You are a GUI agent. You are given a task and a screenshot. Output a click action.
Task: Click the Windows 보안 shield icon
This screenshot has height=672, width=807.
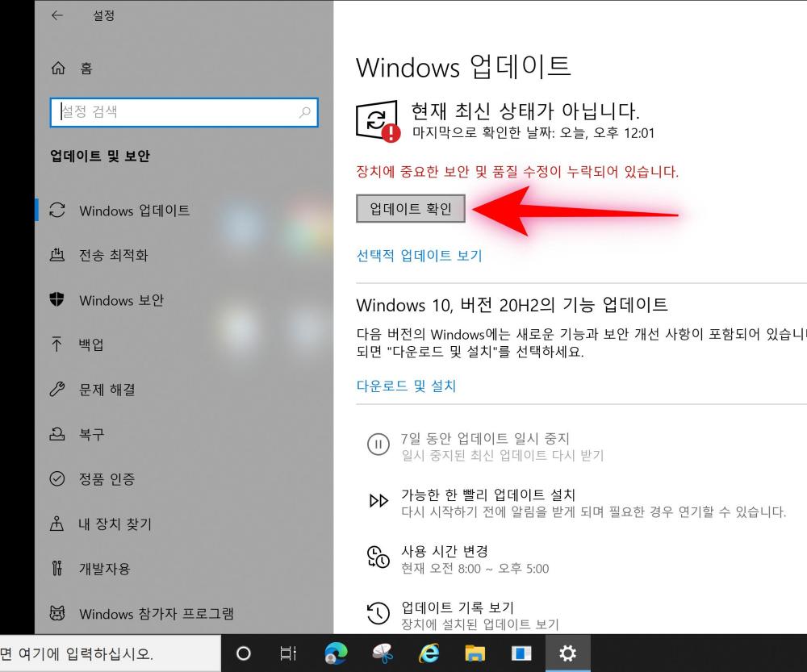coord(56,299)
